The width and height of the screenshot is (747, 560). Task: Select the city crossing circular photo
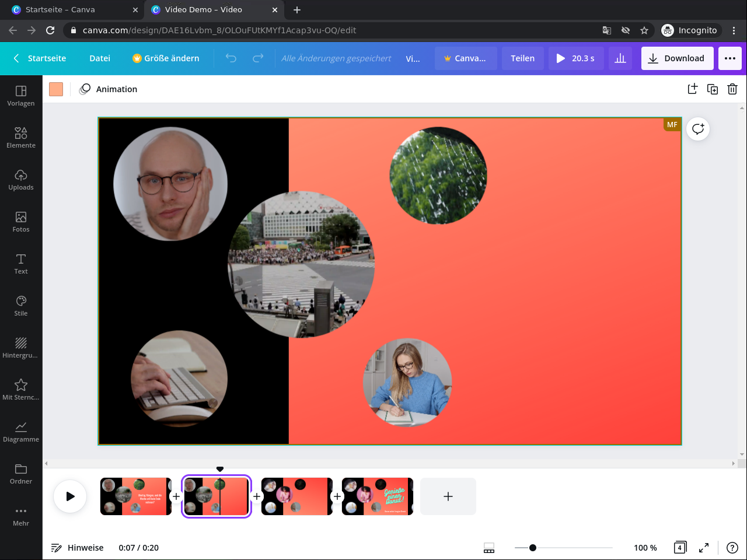coord(301,264)
